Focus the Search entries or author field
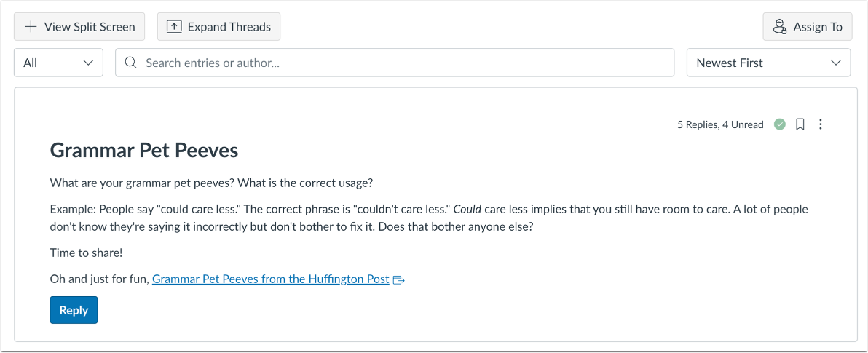Viewport: 868px width, 353px height. click(401, 63)
